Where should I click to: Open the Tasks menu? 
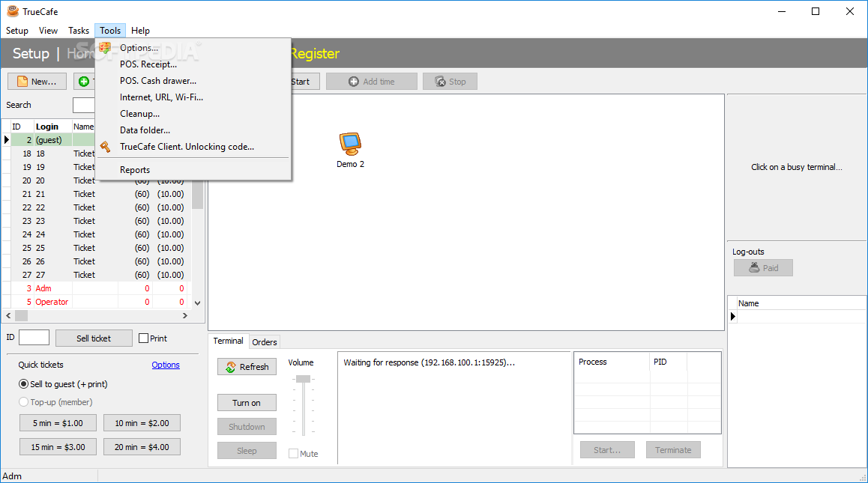click(79, 31)
